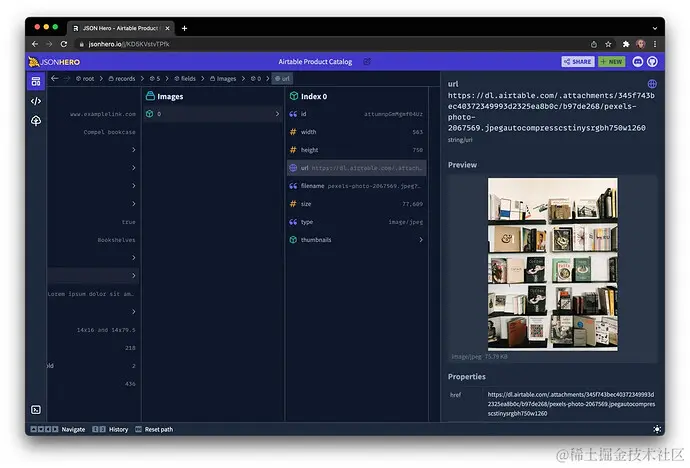Open the Discord icon in header
This screenshot has width=690, height=468.
tap(638, 62)
